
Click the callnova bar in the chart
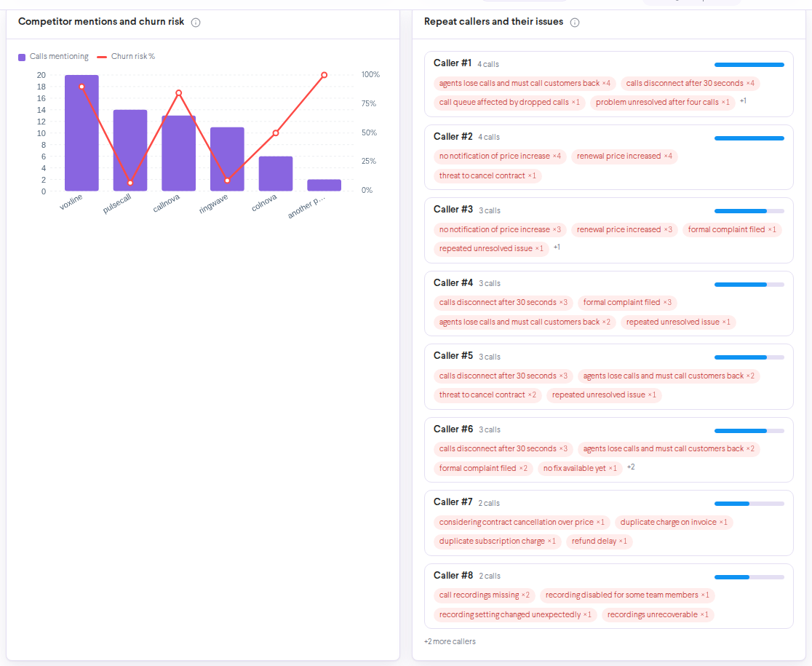click(179, 154)
